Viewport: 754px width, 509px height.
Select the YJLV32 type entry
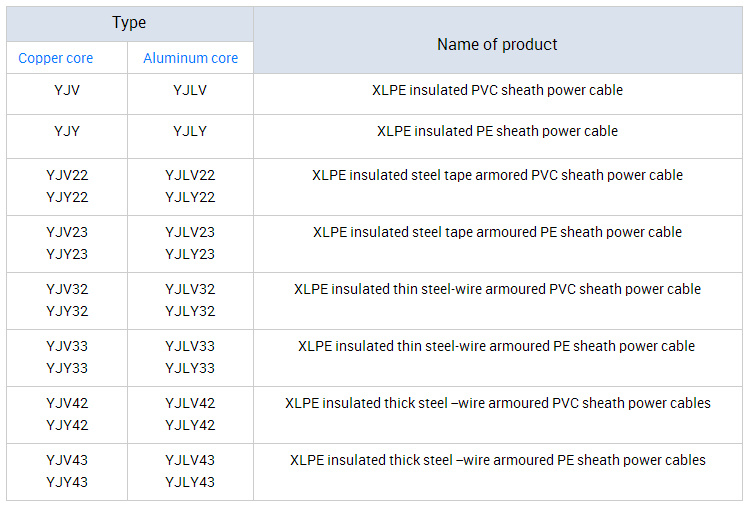coord(190,289)
